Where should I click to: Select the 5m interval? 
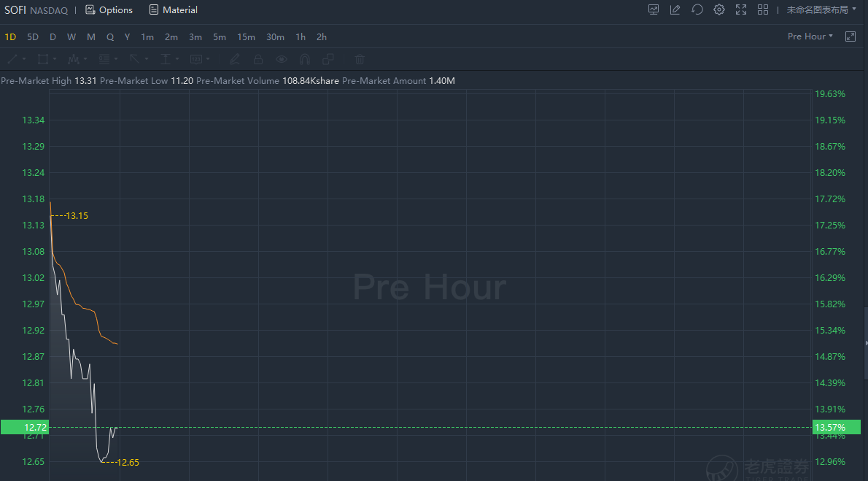pos(220,37)
